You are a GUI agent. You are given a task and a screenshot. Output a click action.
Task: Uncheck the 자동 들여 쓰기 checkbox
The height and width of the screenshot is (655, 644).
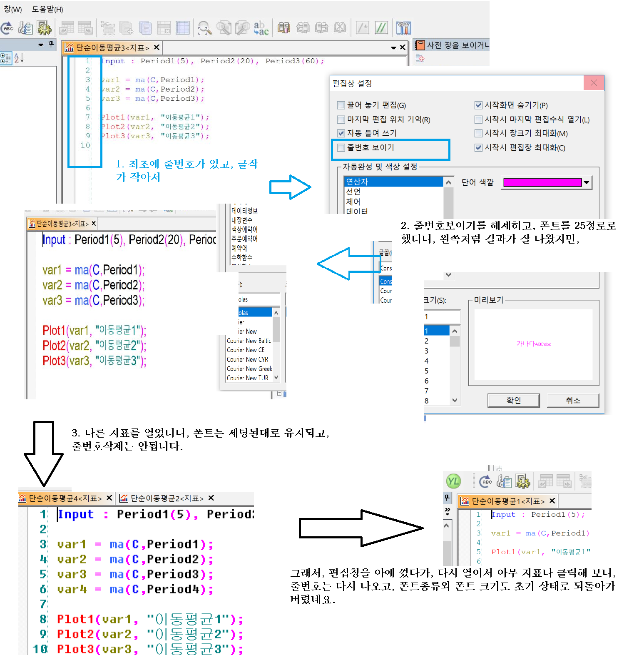[x=341, y=133]
